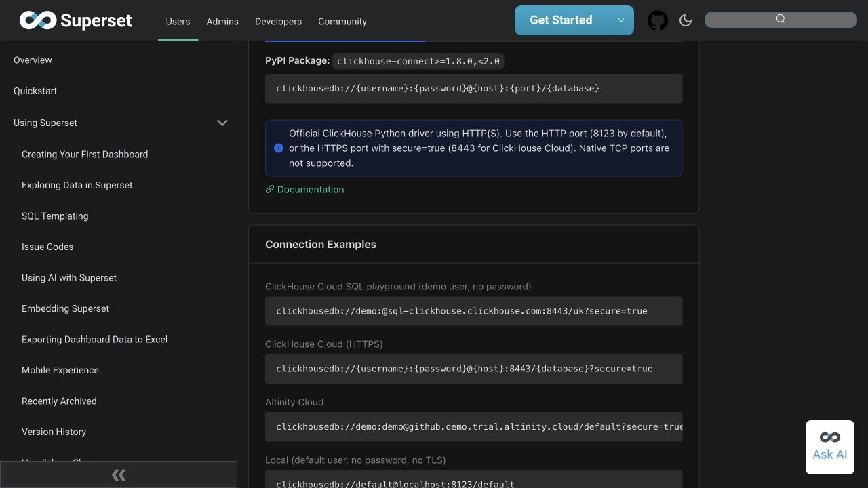This screenshot has height=488, width=868.
Task: Click the generic clickhousedb connection string block
Action: (473, 89)
